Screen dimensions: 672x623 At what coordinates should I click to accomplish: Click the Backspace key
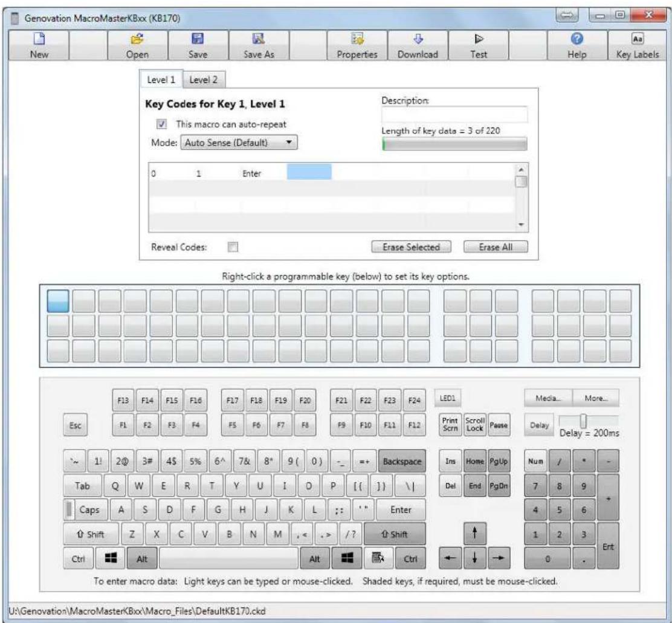pos(402,461)
